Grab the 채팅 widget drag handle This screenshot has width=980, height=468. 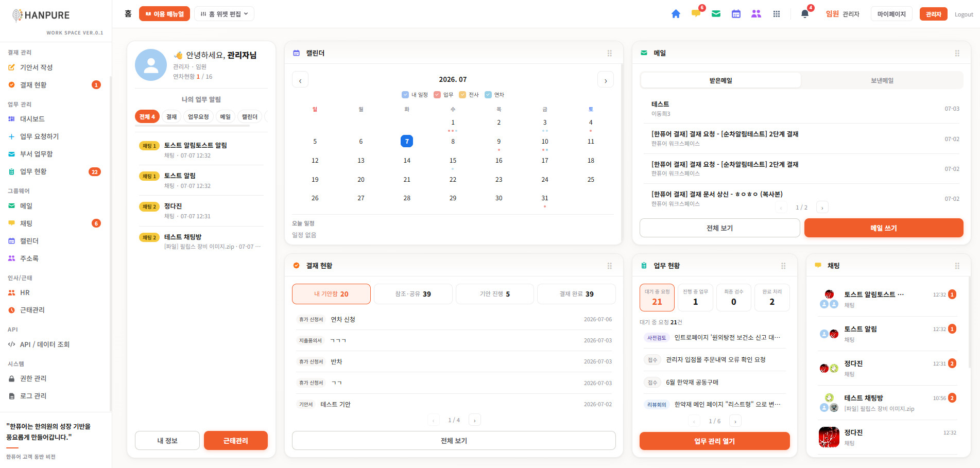957,266
